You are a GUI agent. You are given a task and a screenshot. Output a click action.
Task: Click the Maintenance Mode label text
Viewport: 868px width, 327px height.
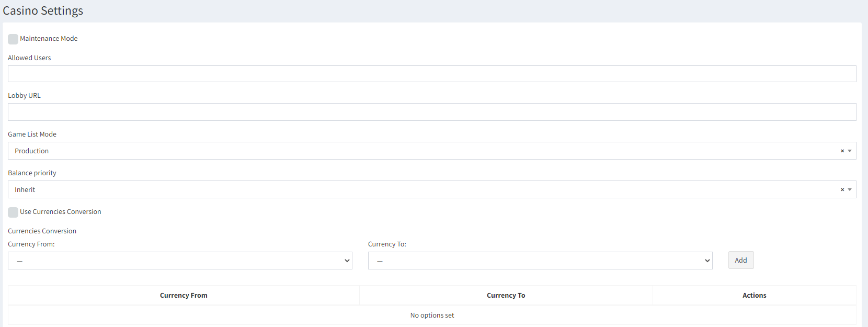click(x=49, y=39)
